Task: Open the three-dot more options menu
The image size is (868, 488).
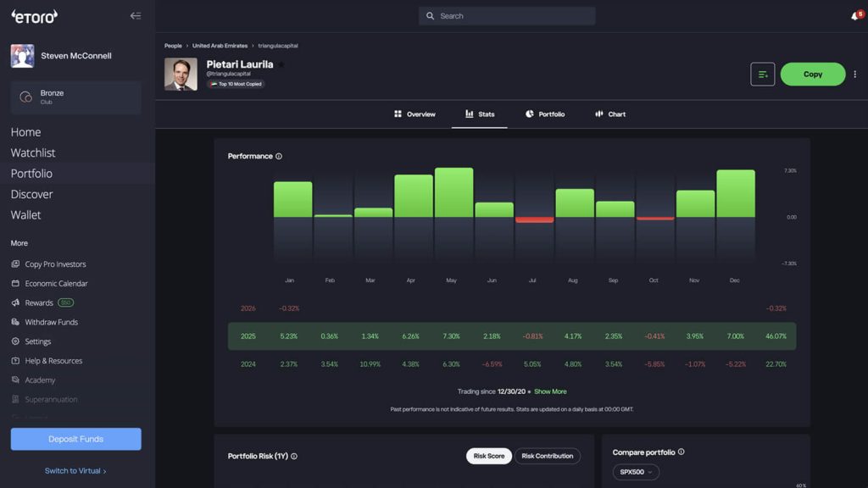Action: 854,75
